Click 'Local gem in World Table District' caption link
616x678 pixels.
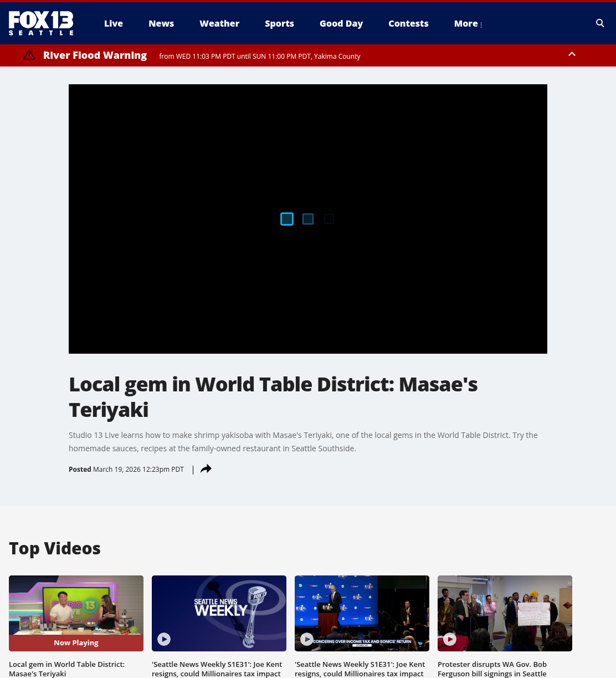coord(67,669)
